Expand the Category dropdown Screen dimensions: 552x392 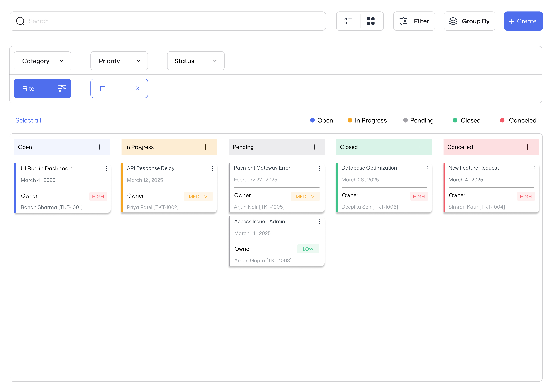43,61
